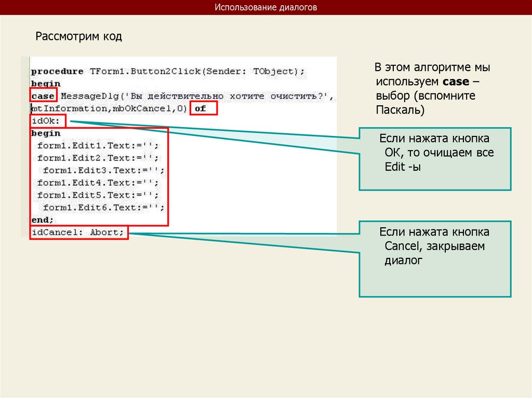Viewport: 532px width, 398px height.
Task: Click the 'form1.Edit4.Text:=''' line
Action: (98, 183)
